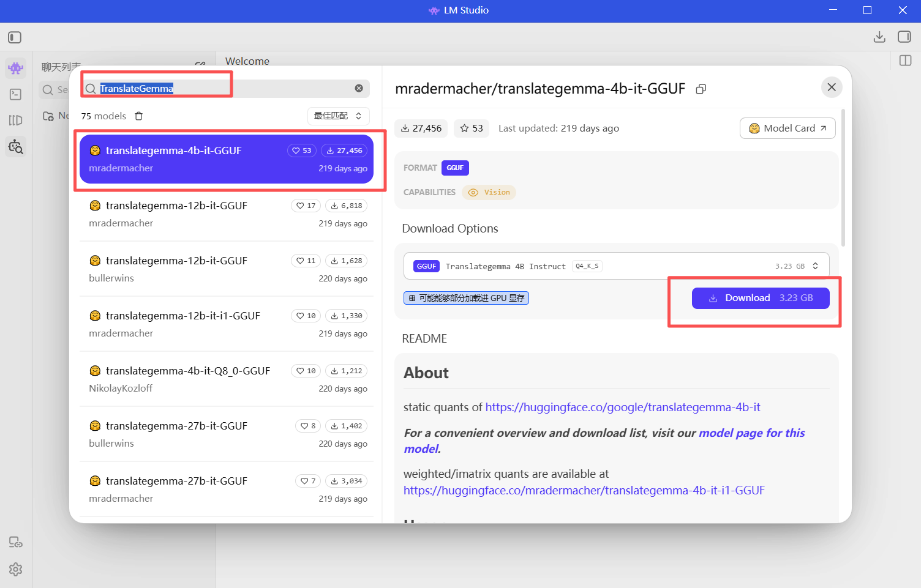Viewport: 921px width, 588px height.
Task: Click the Vision capability tag
Action: click(489, 193)
